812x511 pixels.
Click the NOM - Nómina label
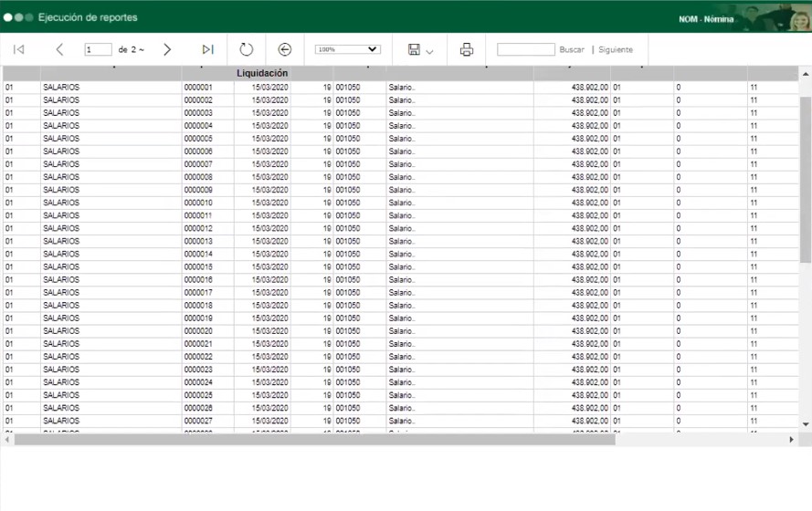point(706,19)
